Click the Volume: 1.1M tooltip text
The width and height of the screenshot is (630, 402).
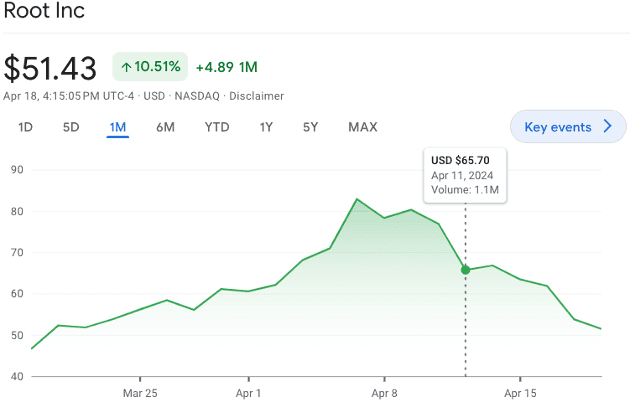pyautogui.click(x=465, y=190)
